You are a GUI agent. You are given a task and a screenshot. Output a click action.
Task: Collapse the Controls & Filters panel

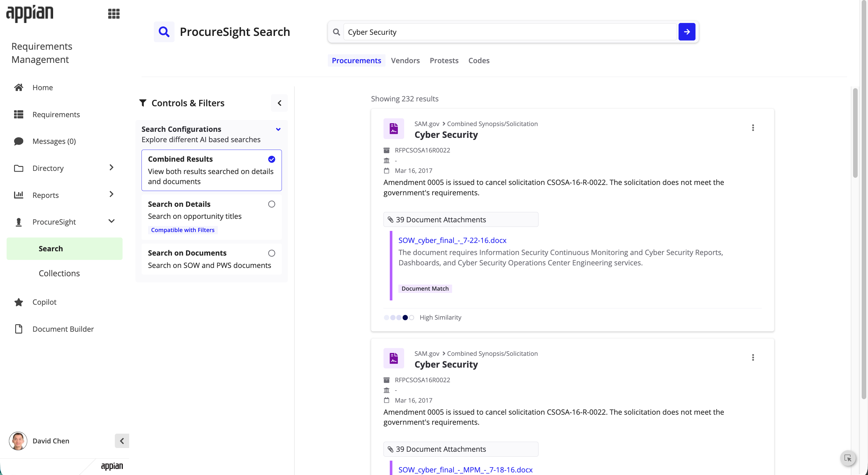pyautogui.click(x=279, y=103)
